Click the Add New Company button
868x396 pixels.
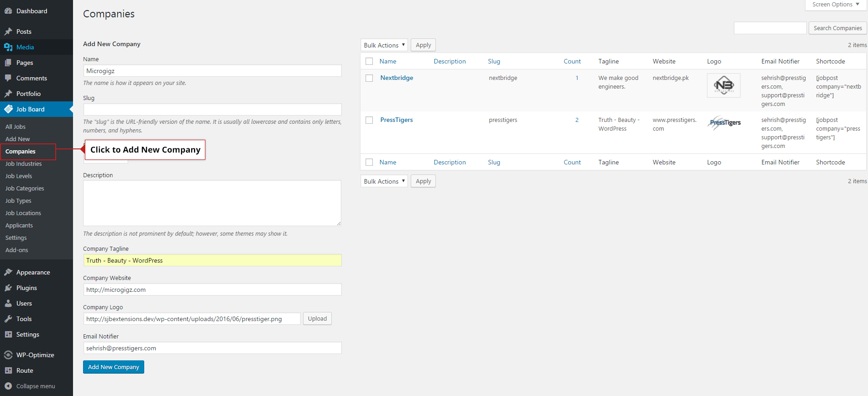coord(114,367)
